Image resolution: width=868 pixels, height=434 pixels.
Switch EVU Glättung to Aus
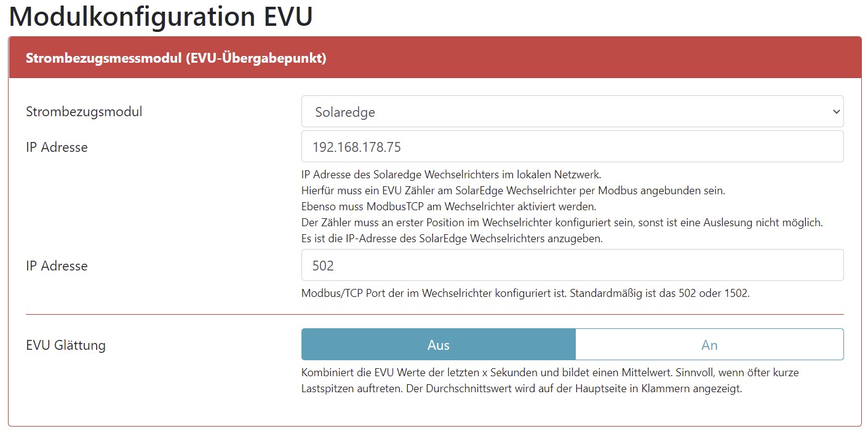coord(438,345)
